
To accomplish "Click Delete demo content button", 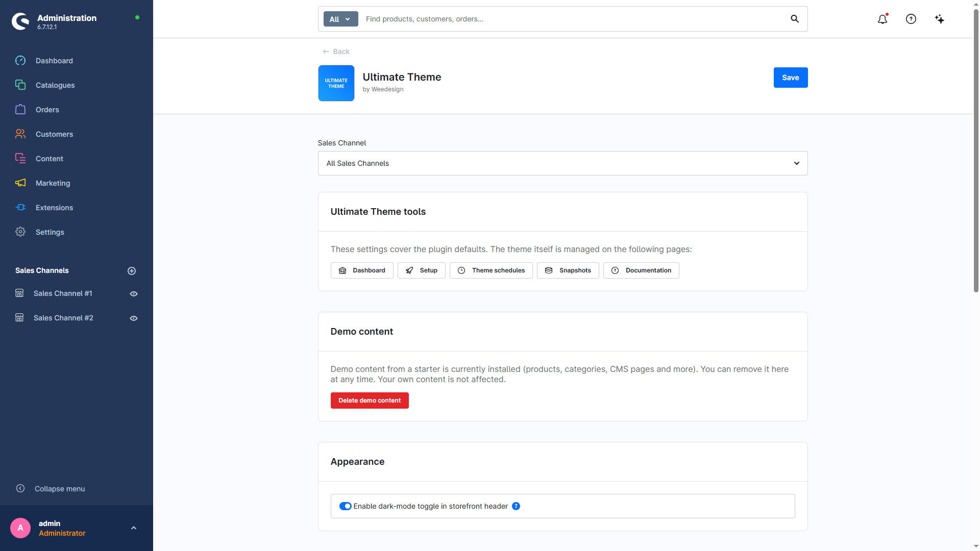I will click(370, 400).
